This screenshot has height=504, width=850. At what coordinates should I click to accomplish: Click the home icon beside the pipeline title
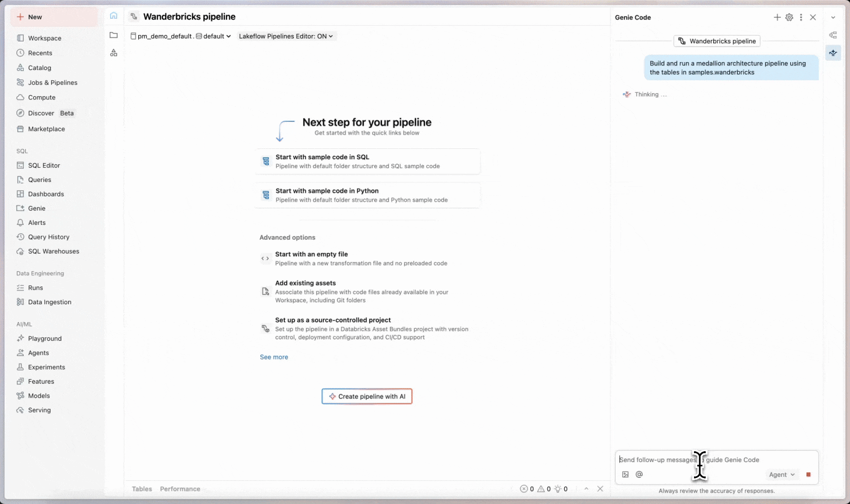tap(113, 16)
